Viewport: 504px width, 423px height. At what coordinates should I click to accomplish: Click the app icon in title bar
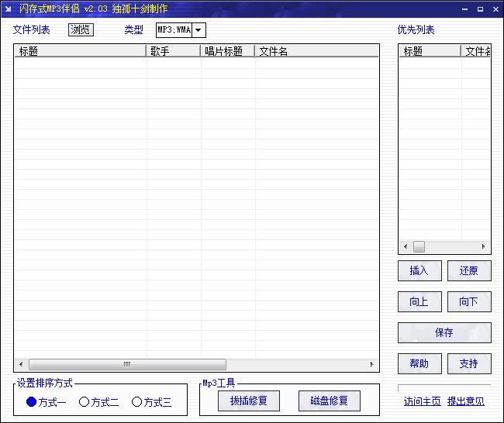pyautogui.click(x=8, y=9)
